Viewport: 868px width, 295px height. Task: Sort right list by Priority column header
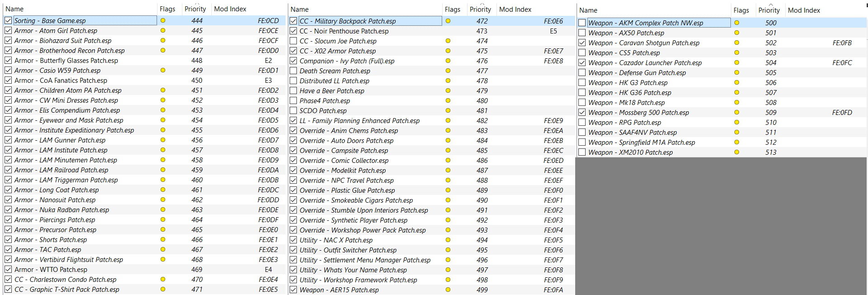pos(769,10)
